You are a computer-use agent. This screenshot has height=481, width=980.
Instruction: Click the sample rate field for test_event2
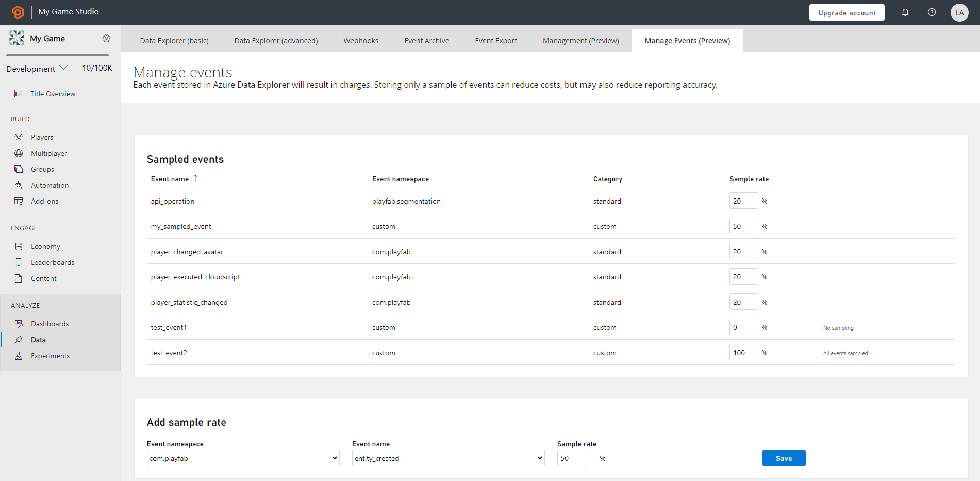(x=743, y=352)
